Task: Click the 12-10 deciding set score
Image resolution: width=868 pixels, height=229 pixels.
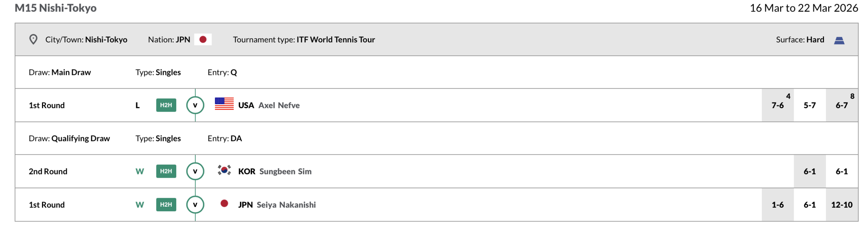Action: pyautogui.click(x=841, y=205)
